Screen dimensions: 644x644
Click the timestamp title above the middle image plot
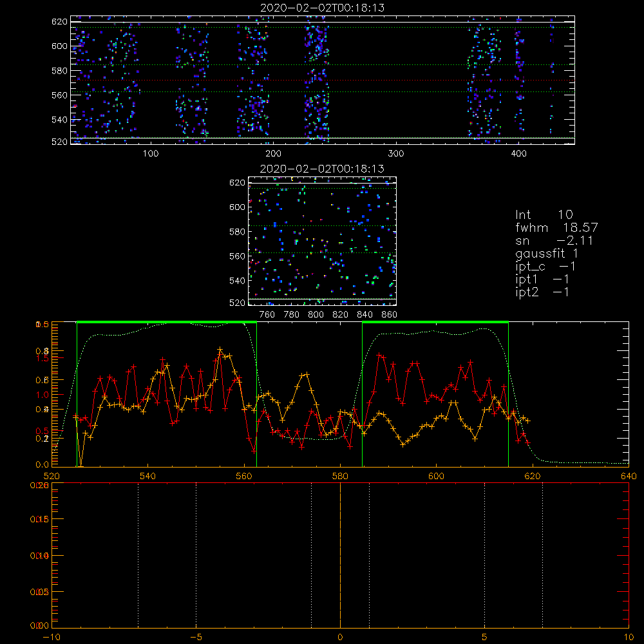pos(323,168)
